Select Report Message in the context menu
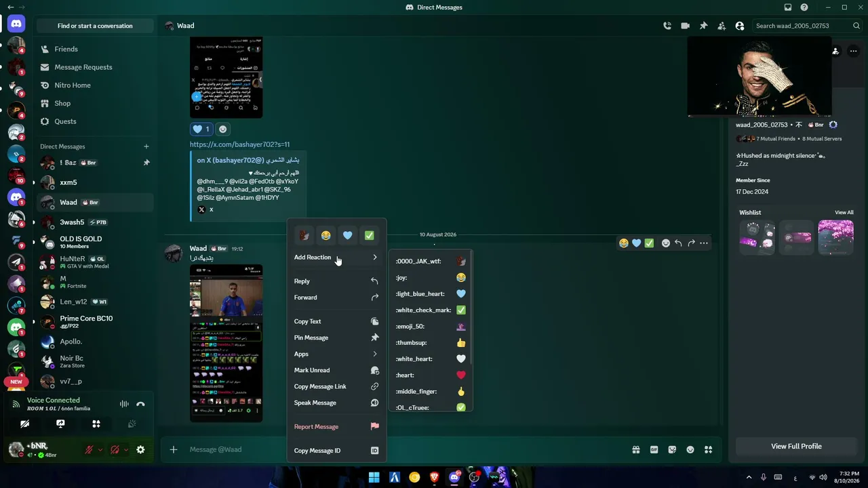Viewport: 868px width, 488px height. point(336,427)
